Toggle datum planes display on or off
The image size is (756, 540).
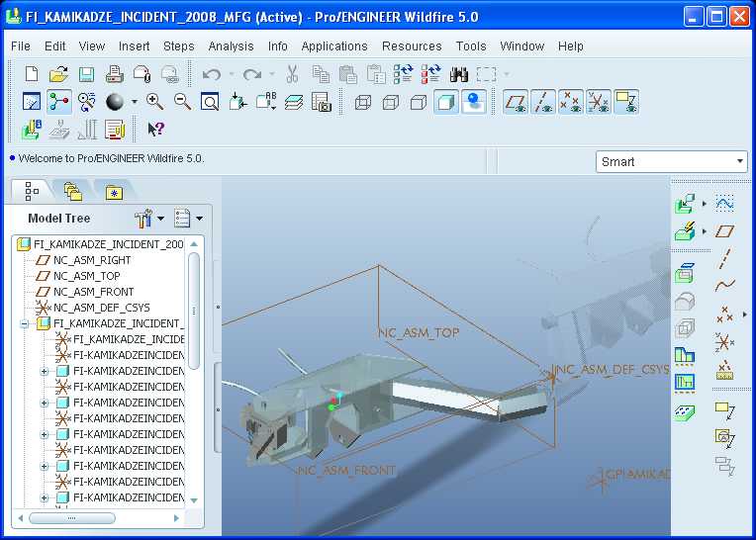click(515, 102)
